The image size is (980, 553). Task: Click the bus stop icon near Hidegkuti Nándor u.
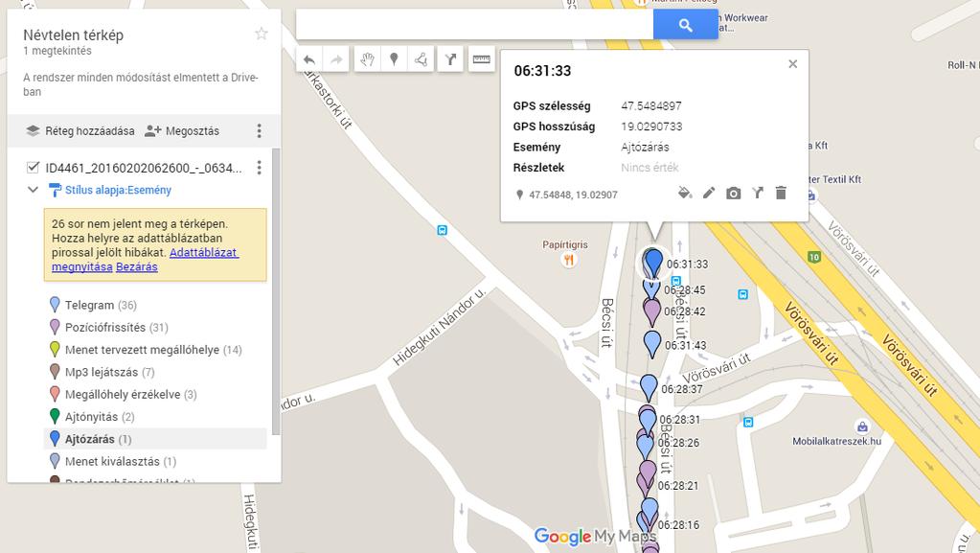[x=443, y=230]
